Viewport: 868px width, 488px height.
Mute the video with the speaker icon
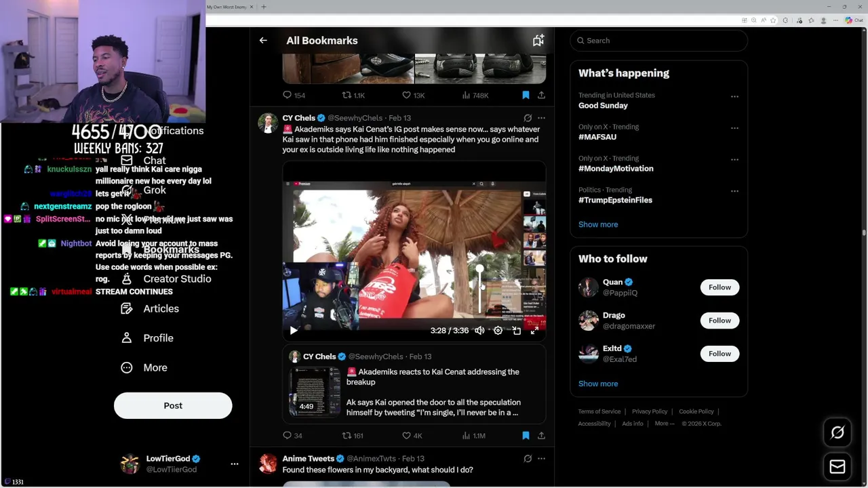click(x=479, y=331)
